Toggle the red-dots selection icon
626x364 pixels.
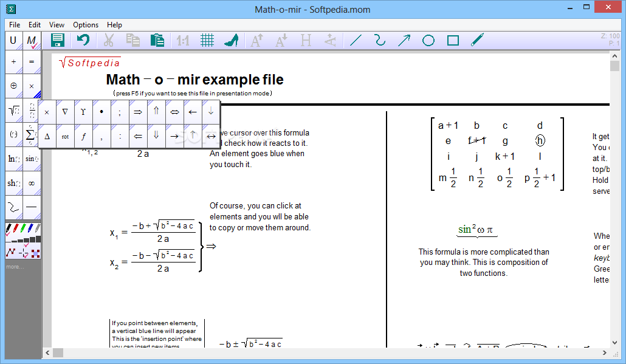(35, 253)
